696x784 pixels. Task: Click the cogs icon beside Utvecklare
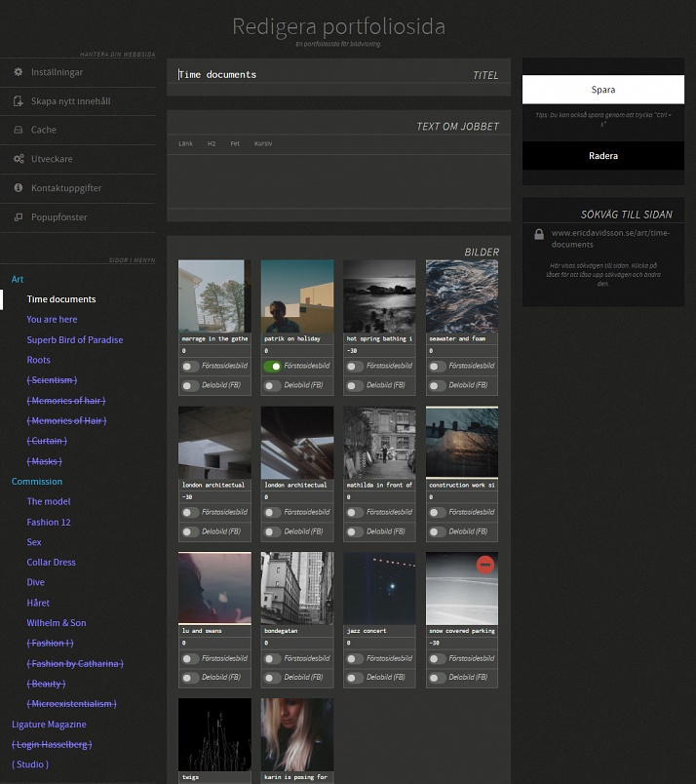[19, 159]
